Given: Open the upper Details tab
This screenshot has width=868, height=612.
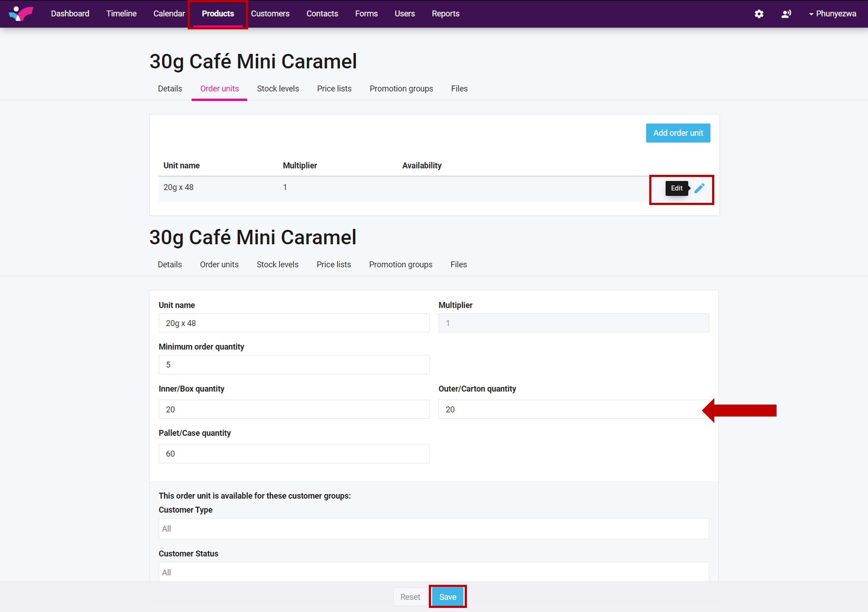Looking at the screenshot, I should pyautogui.click(x=170, y=88).
